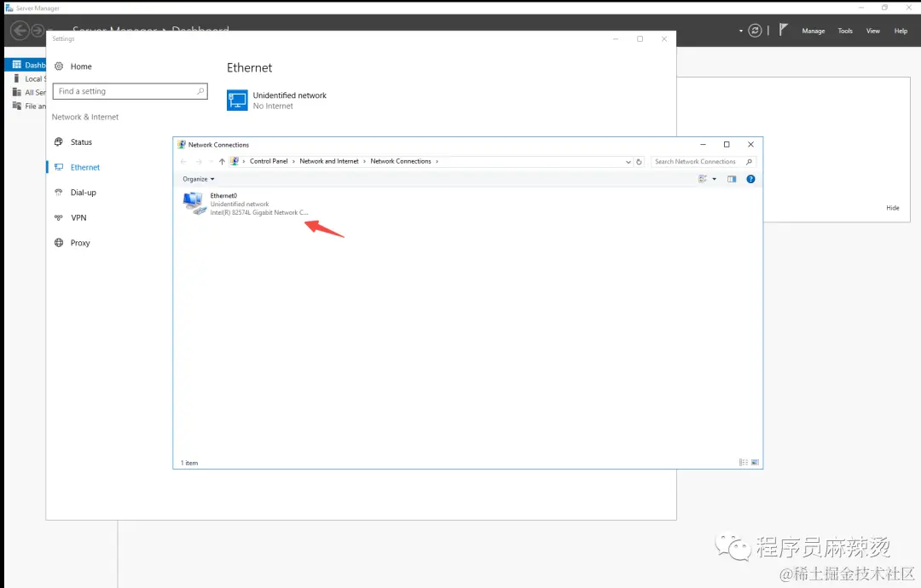Open Dial-up settings page
Screen dimensions: 921x588
click(x=83, y=193)
